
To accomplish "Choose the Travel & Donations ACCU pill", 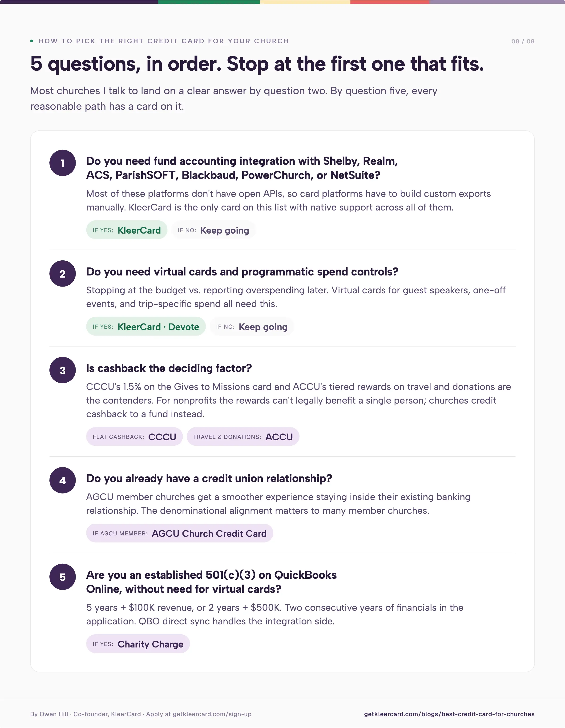I will (243, 437).
